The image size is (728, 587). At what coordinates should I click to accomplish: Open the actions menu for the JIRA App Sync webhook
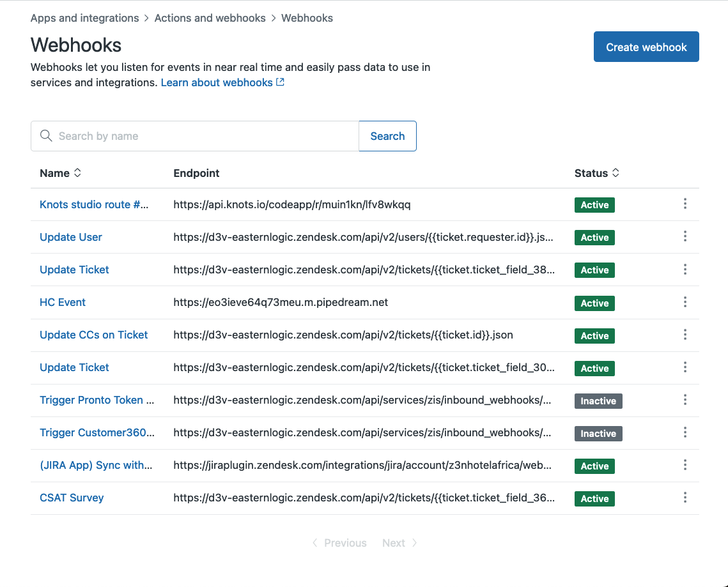685,465
